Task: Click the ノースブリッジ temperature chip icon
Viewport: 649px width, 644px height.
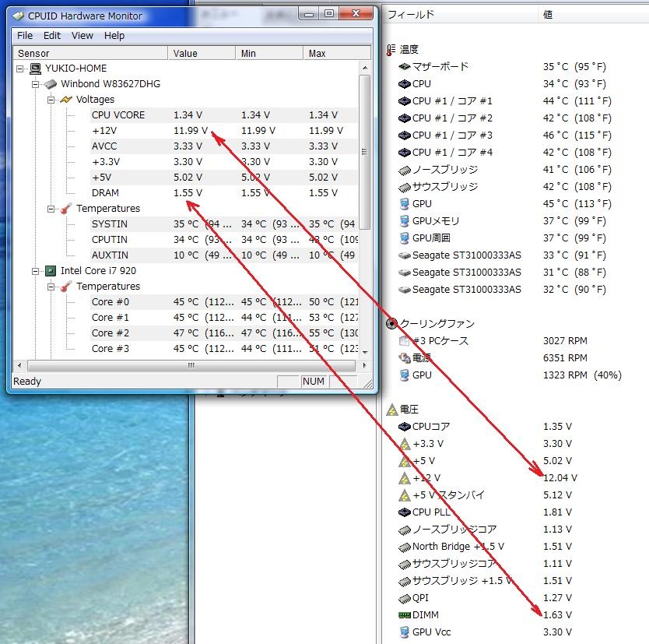Action: click(x=404, y=170)
